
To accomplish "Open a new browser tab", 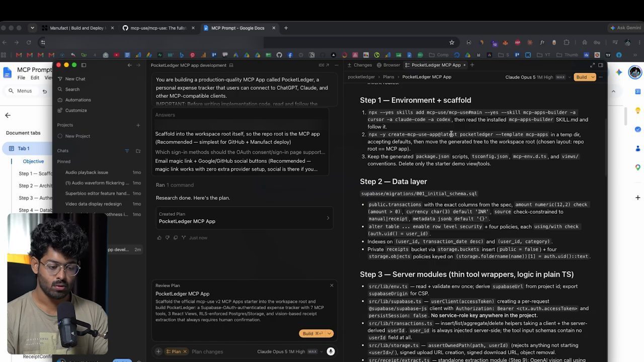I will (286, 28).
